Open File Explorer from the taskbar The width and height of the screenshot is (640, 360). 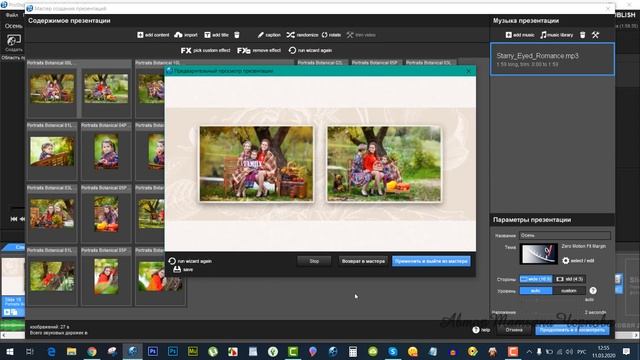pos(71,351)
